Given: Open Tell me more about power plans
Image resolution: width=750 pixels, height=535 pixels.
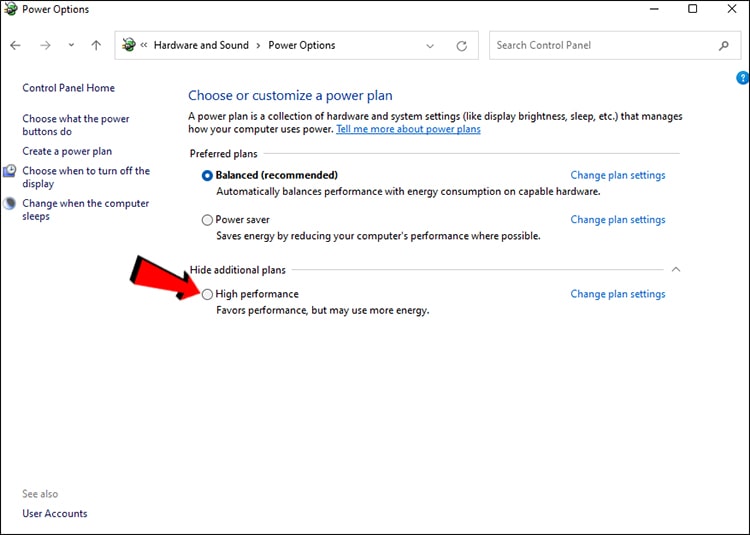Looking at the screenshot, I should 408,129.
